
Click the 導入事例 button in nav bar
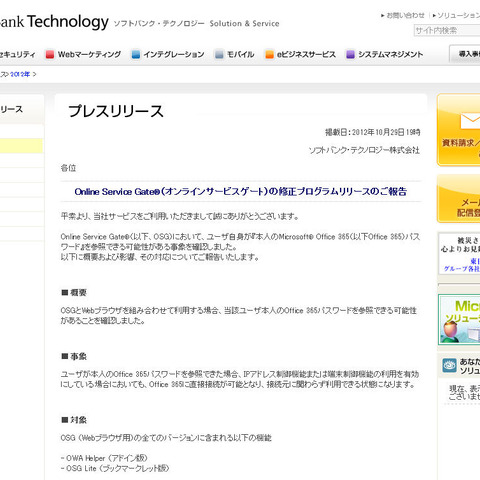(465, 54)
